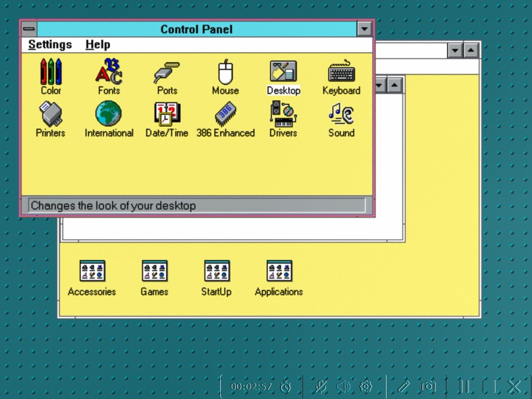The width and height of the screenshot is (532, 399).
Task: Open the Settings menu
Action: click(x=50, y=45)
